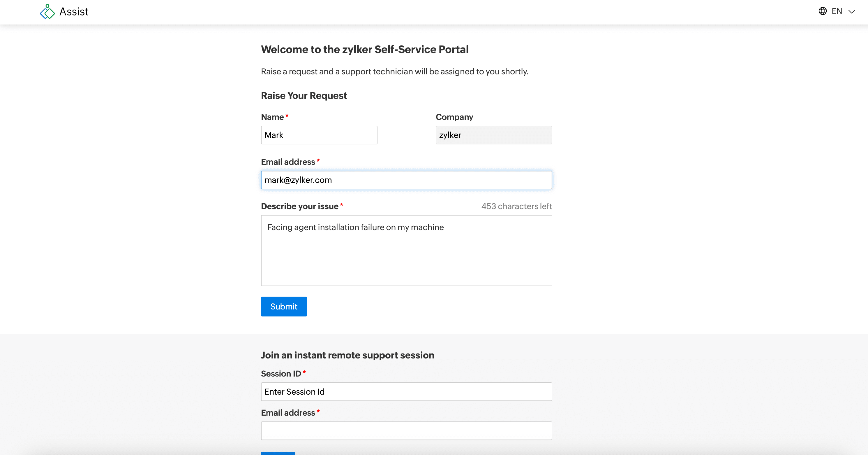
Task: Click the Describe your issue label
Action: click(299, 206)
